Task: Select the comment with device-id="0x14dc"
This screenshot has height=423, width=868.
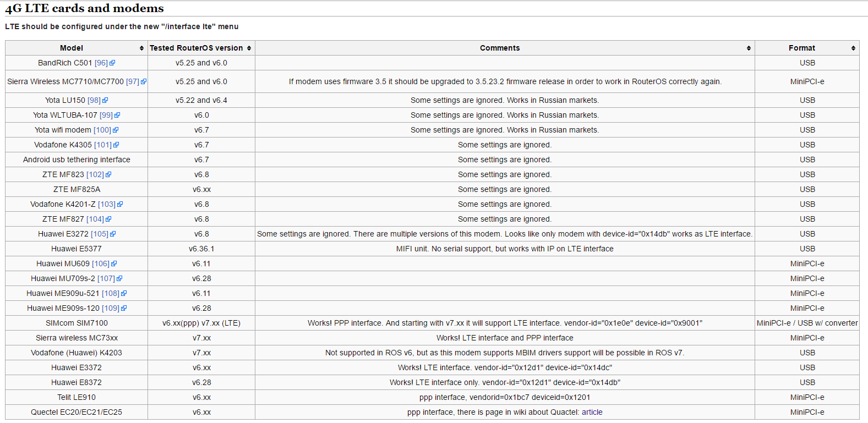Action: click(x=505, y=367)
